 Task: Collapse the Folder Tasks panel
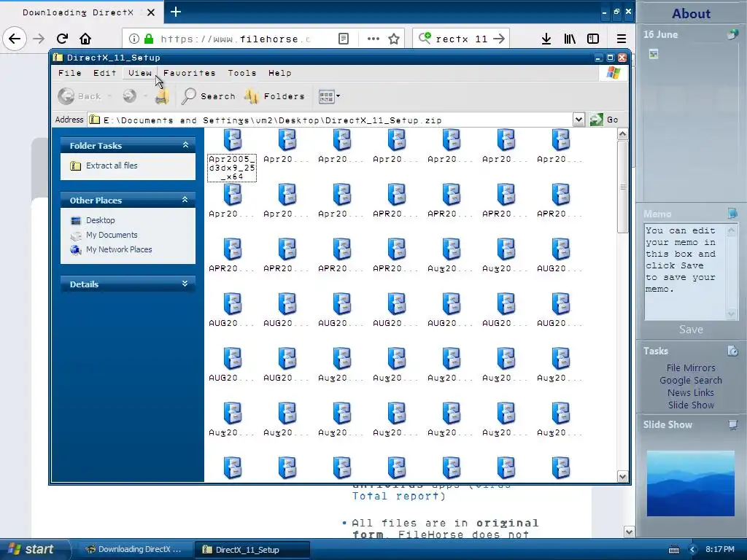pyautogui.click(x=185, y=145)
